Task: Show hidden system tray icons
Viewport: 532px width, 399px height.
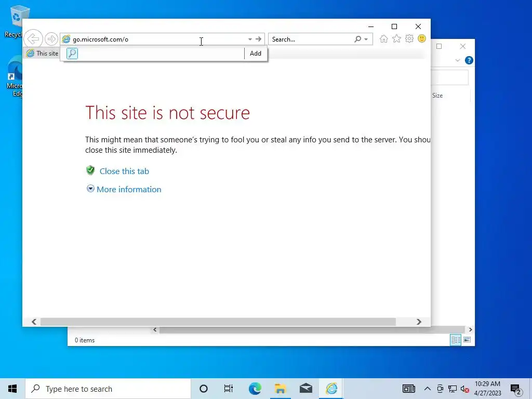Action: [x=428, y=389]
